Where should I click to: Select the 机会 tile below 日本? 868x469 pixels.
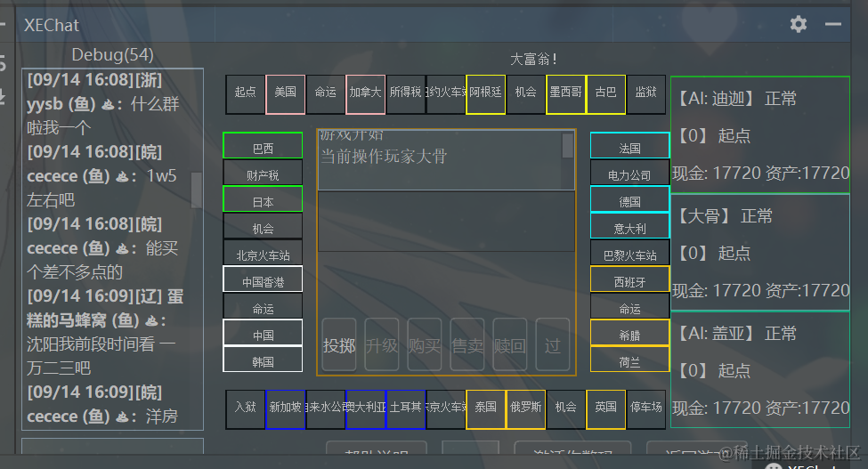[263, 226]
